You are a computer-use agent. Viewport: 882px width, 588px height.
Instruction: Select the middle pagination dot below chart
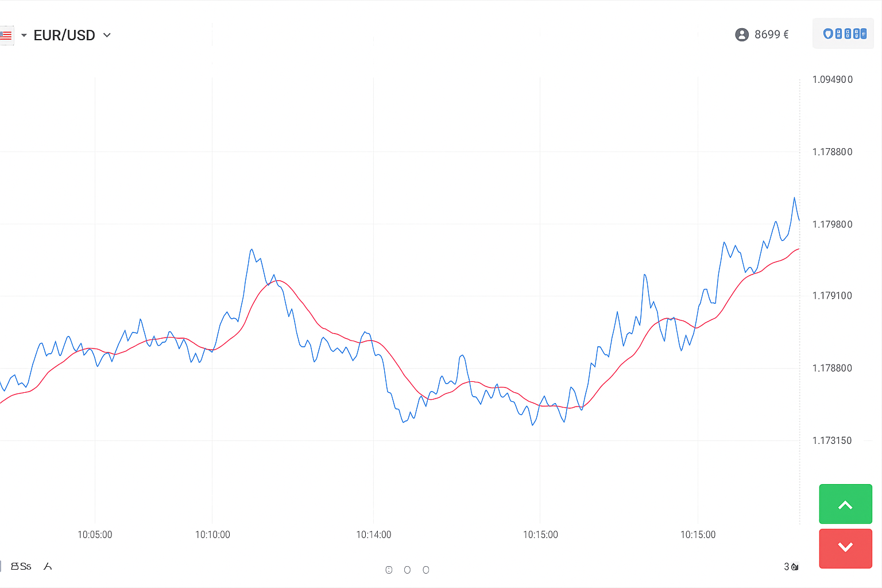pos(407,570)
